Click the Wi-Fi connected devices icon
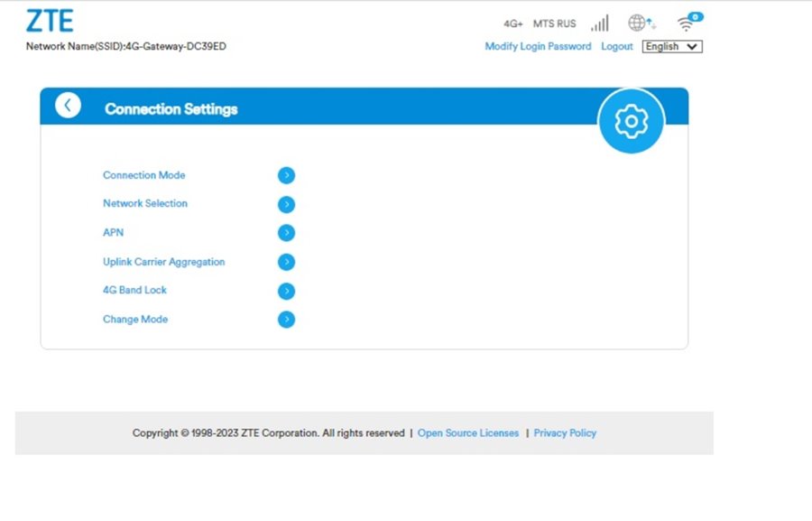 [x=689, y=23]
